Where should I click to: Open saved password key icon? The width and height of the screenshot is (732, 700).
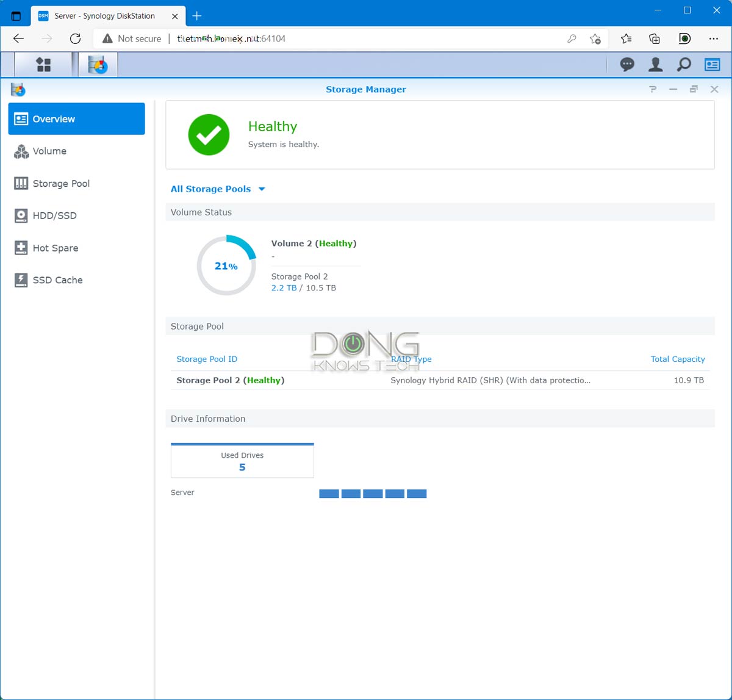pyautogui.click(x=572, y=38)
